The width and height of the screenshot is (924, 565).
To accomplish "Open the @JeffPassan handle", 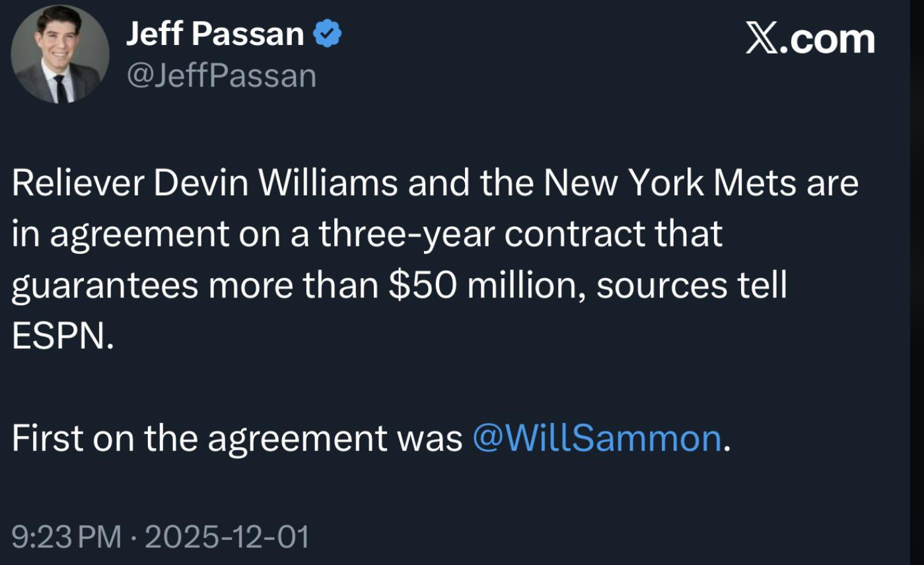I will coord(221,77).
